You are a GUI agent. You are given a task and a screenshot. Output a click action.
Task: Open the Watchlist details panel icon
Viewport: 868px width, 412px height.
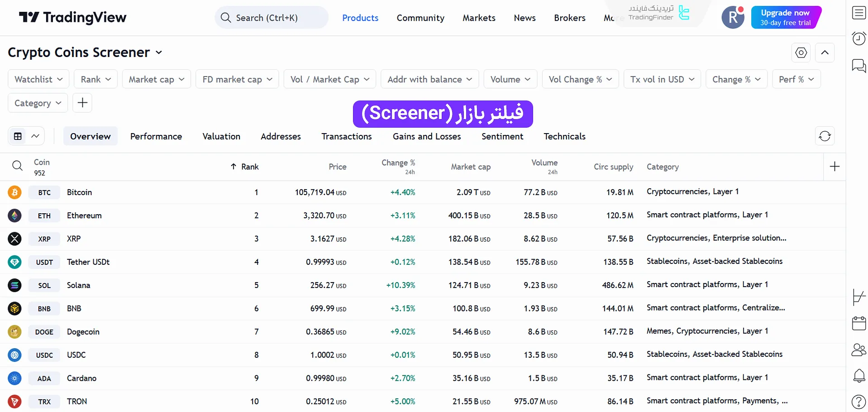[x=858, y=13]
